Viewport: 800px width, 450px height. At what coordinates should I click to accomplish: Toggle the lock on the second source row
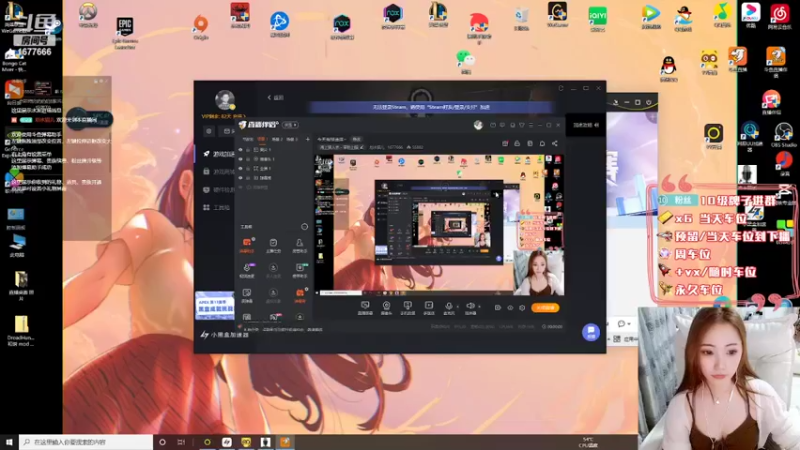[248, 159]
